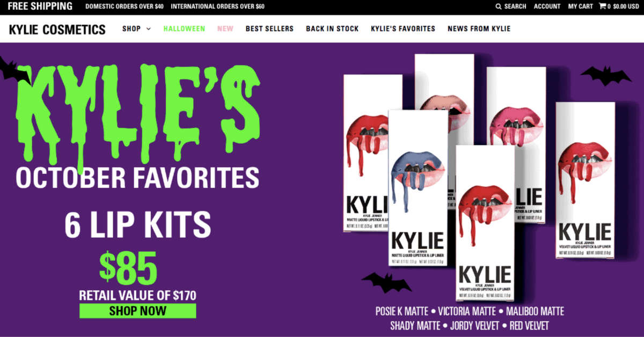The width and height of the screenshot is (644, 337).
Task: Click the Kylie Cosmetics logo
Action: (57, 30)
